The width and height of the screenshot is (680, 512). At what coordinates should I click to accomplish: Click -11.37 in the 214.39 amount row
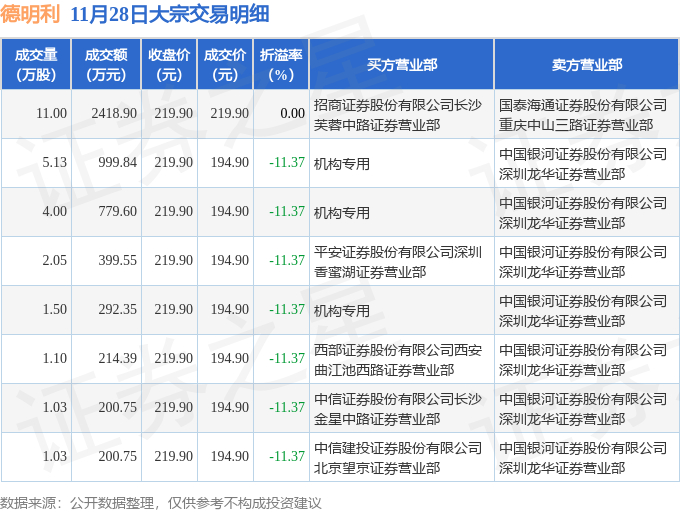(x=287, y=359)
